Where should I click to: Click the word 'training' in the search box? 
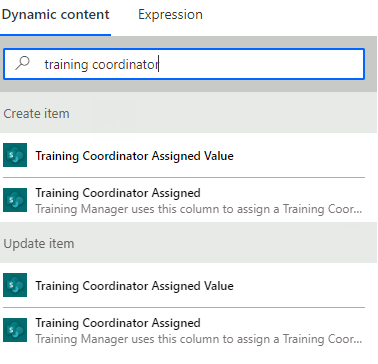pyautogui.click(x=66, y=64)
